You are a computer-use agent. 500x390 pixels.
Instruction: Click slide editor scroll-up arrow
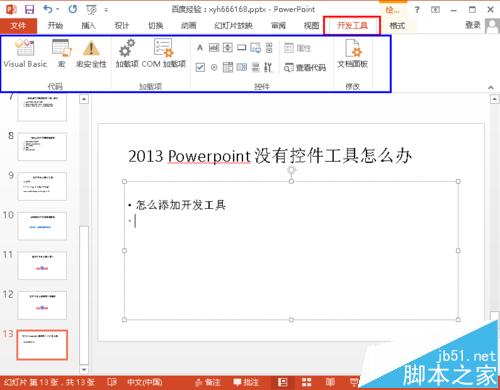pyautogui.click(x=494, y=99)
